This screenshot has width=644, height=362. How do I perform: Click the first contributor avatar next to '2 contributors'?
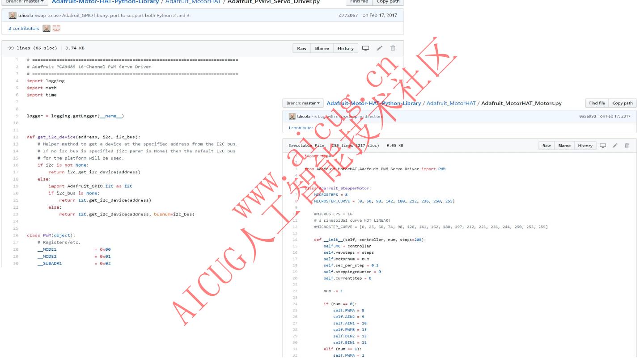(x=46, y=28)
